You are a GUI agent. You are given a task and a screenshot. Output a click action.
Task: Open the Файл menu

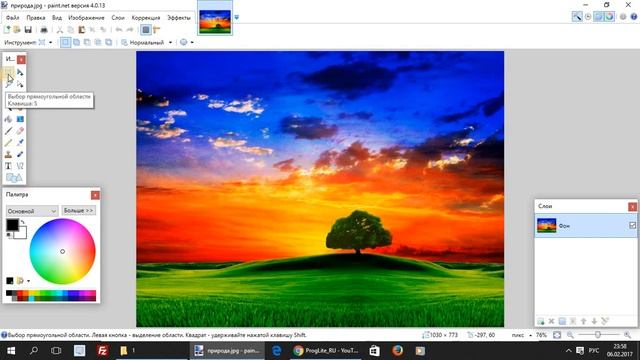(x=13, y=18)
